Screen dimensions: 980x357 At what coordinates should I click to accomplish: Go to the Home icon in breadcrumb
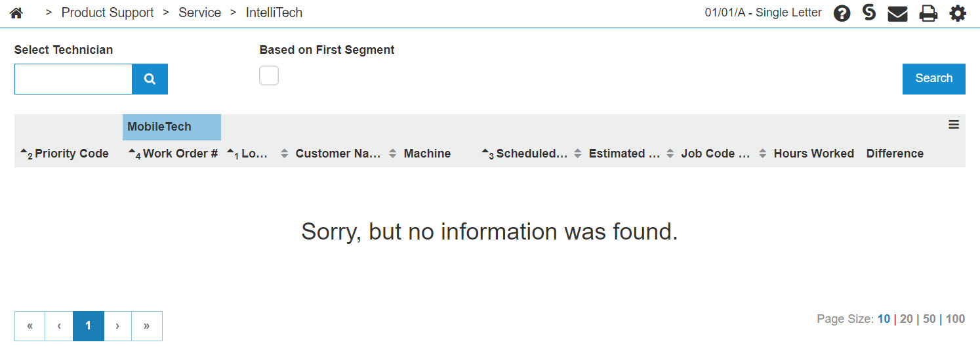[x=16, y=12]
